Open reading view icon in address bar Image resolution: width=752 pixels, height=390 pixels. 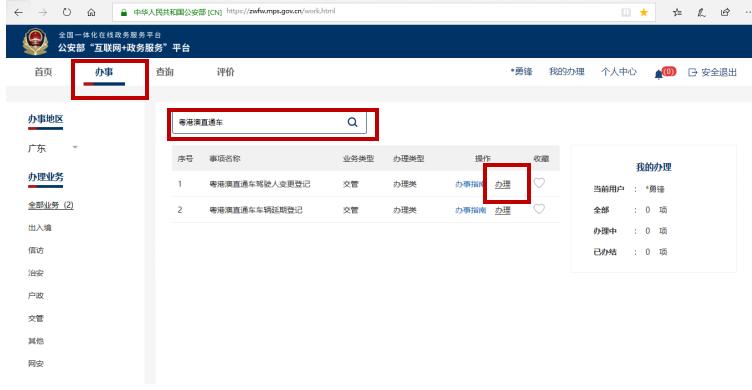626,12
